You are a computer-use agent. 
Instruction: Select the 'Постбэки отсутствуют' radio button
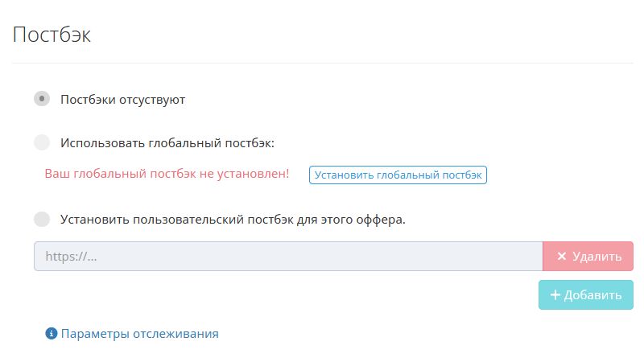click(x=42, y=99)
